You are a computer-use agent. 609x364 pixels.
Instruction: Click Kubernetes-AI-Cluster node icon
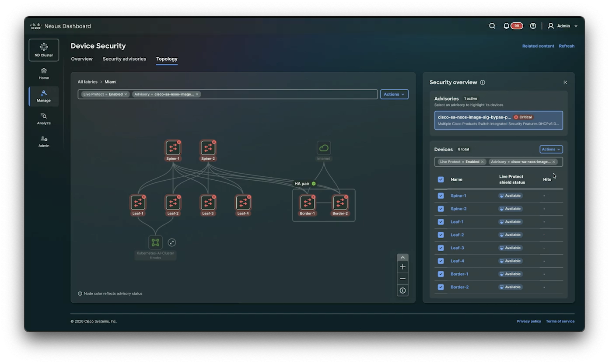[155, 242]
